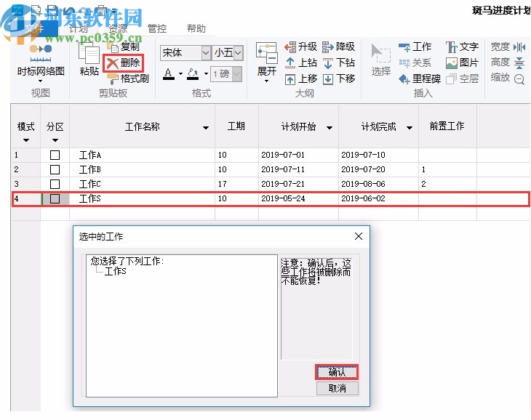Open the 模式 column filter arrow
The height and width of the screenshot is (420, 531).
tap(25, 140)
